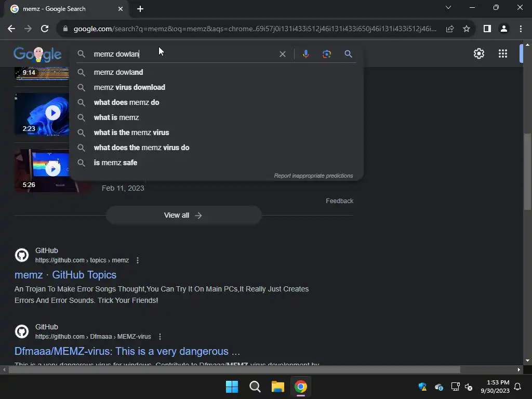Bookmark this page with the star icon
This screenshot has width=532, height=399.
tap(467, 29)
